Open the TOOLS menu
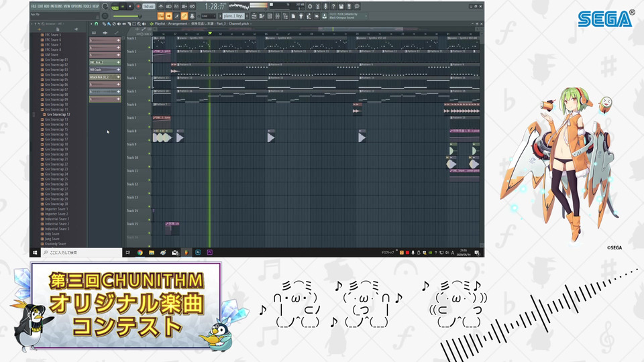644x362 pixels. 87,6
